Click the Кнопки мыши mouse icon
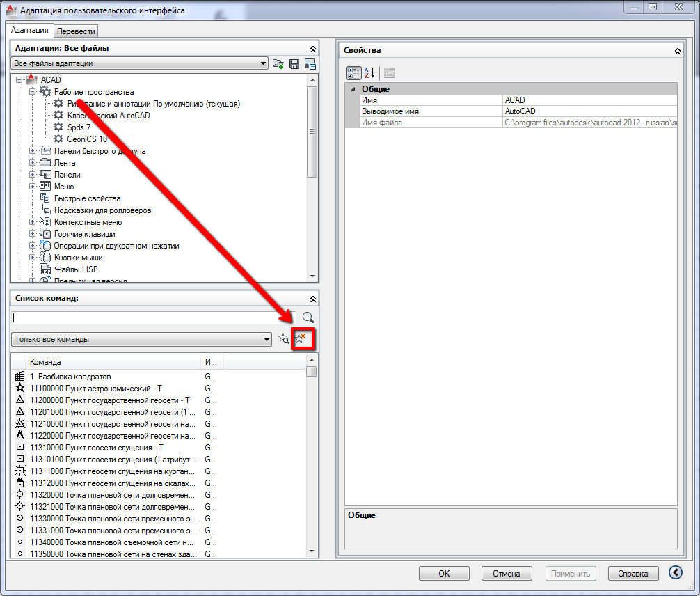Viewport: 700px width, 596px height. pos(45,258)
